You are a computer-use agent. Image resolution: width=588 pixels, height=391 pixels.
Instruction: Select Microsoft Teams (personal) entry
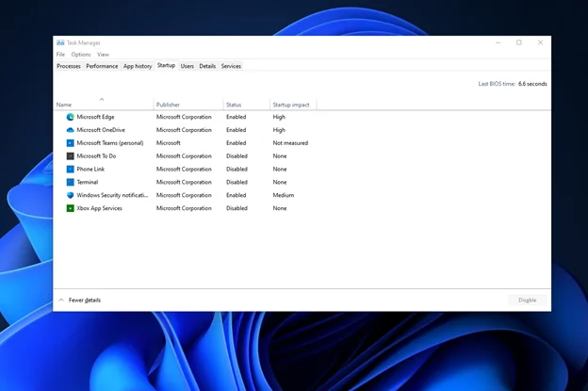110,143
